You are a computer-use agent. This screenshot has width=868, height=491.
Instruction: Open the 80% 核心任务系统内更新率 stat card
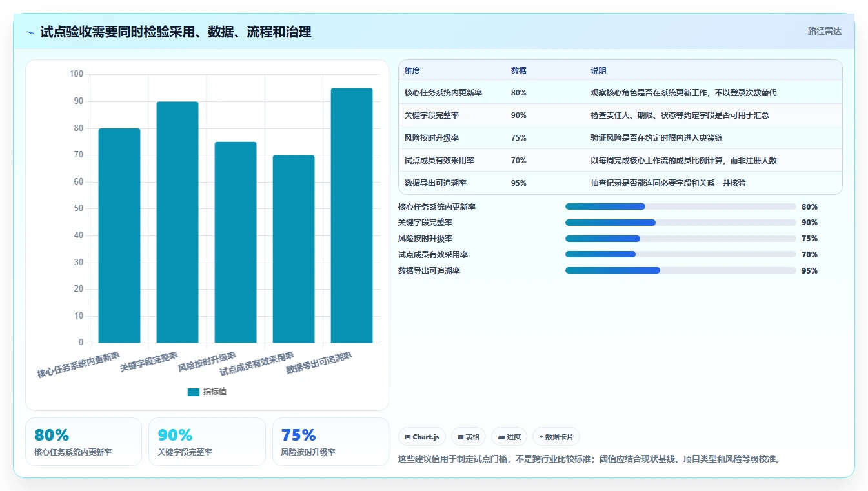83,441
